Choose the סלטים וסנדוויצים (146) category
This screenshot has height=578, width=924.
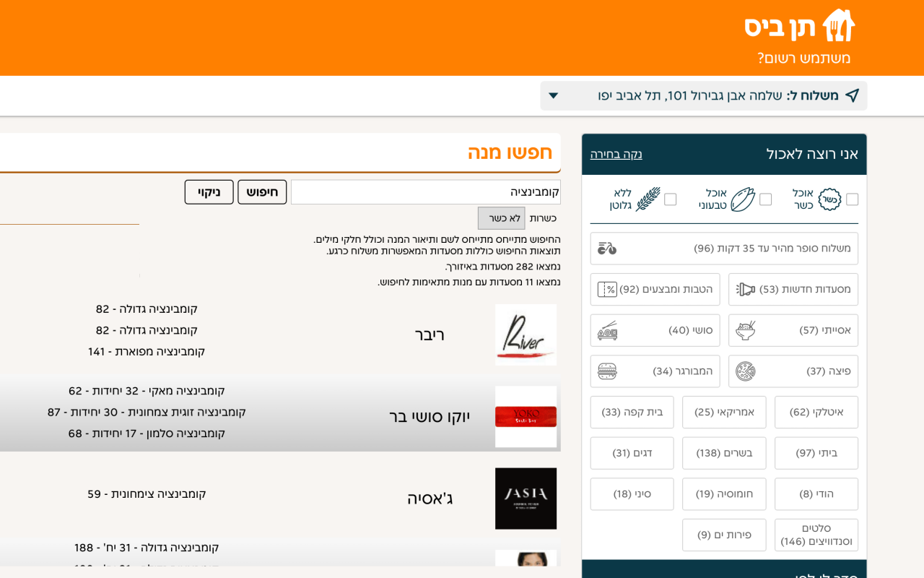pyautogui.click(x=816, y=535)
